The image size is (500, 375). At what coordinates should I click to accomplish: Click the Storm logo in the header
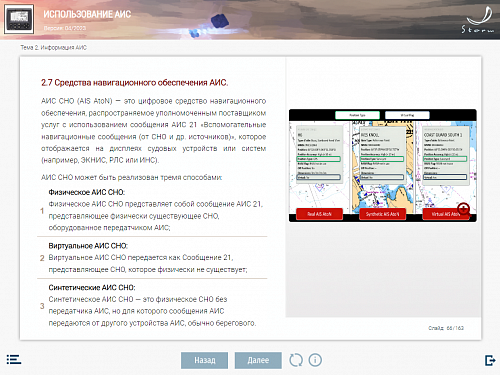479,21
